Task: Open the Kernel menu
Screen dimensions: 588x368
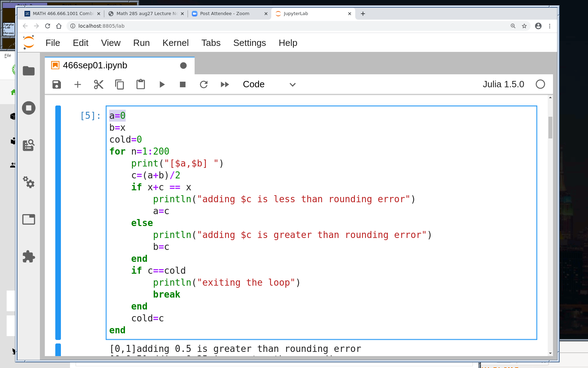Action: click(x=175, y=43)
